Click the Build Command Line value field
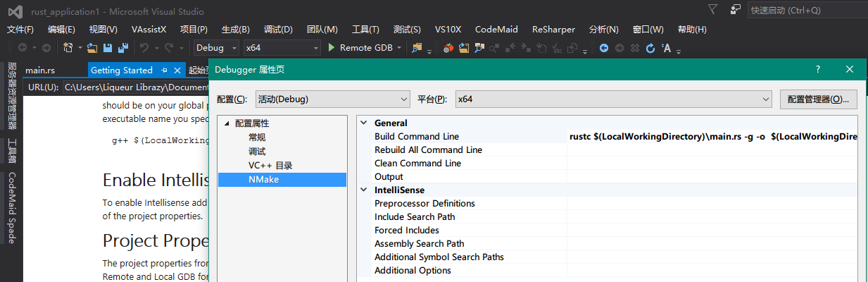This screenshot has width=868, height=282. [x=711, y=136]
